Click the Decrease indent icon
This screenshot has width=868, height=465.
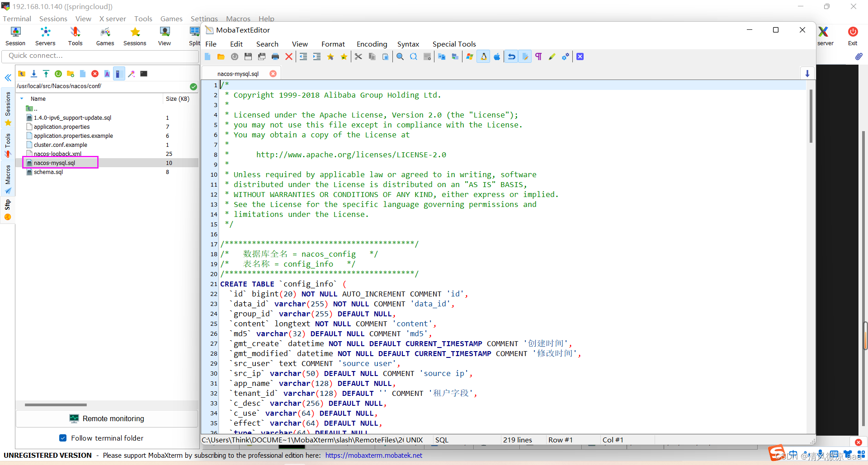coord(303,56)
